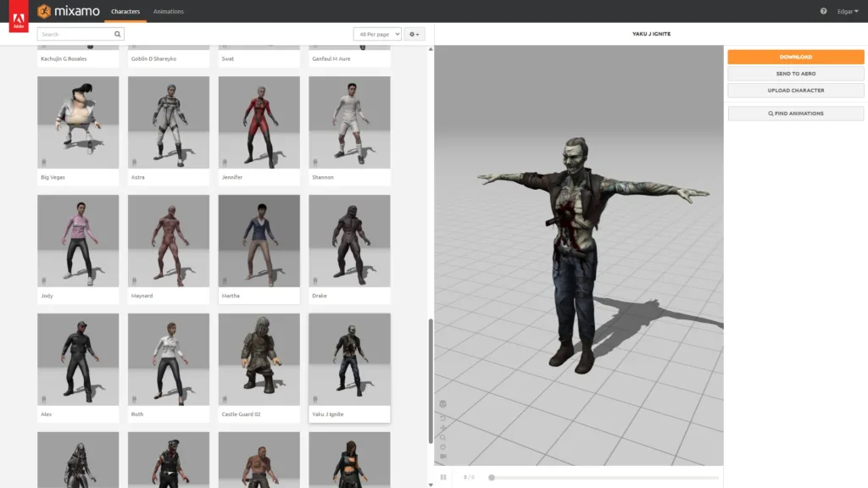Image resolution: width=868 pixels, height=488 pixels.
Task: Click the small figure icon on the Martha thumbnail
Action: (x=225, y=280)
